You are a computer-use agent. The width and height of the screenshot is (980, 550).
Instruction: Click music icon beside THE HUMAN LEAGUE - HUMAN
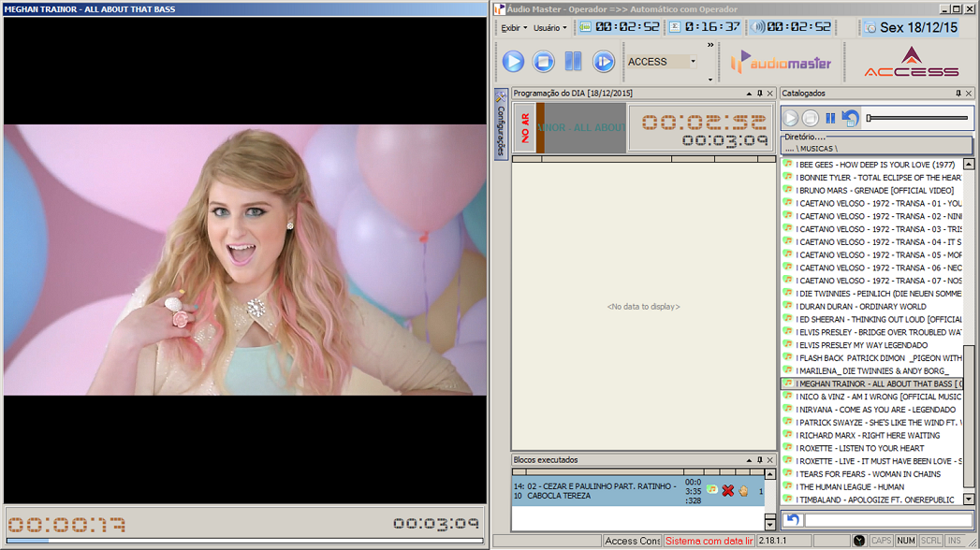pyautogui.click(x=788, y=486)
